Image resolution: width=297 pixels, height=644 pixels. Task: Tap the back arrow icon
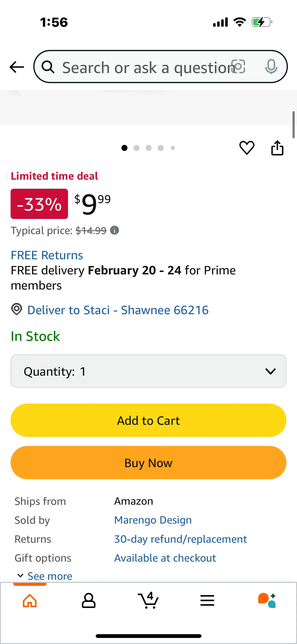point(17,67)
